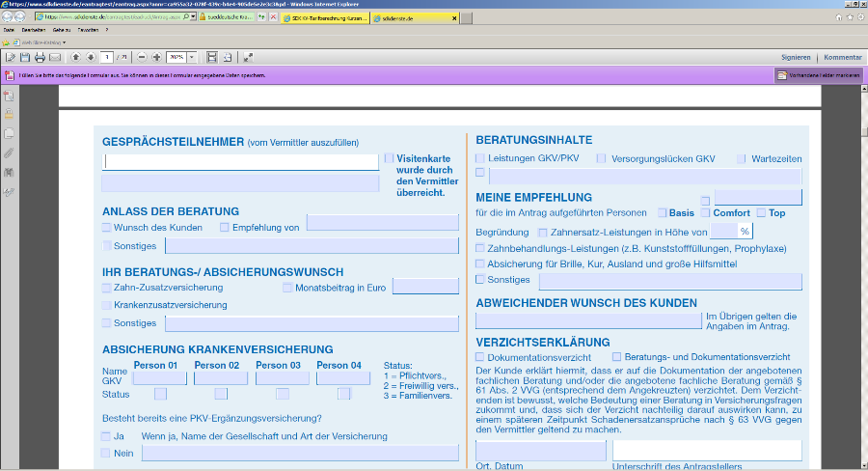Check Ja for existing PKV-Ergänzungsversicherung
Viewport: 868px width, 471px height.
(x=106, y=436)
